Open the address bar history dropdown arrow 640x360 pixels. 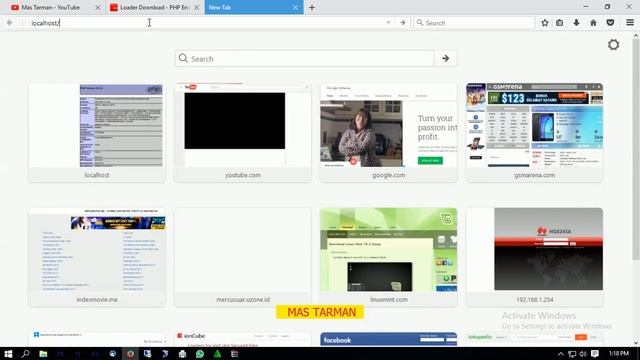point(388,23)
